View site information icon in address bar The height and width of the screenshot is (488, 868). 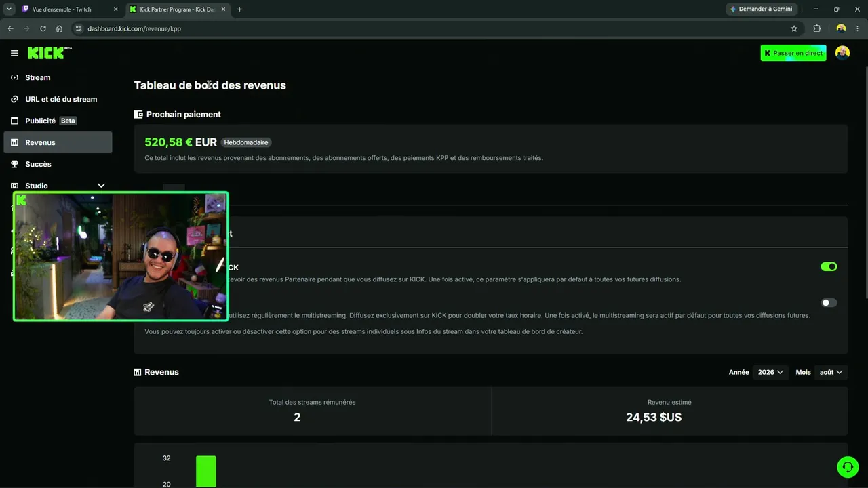(x=78, y=28)
